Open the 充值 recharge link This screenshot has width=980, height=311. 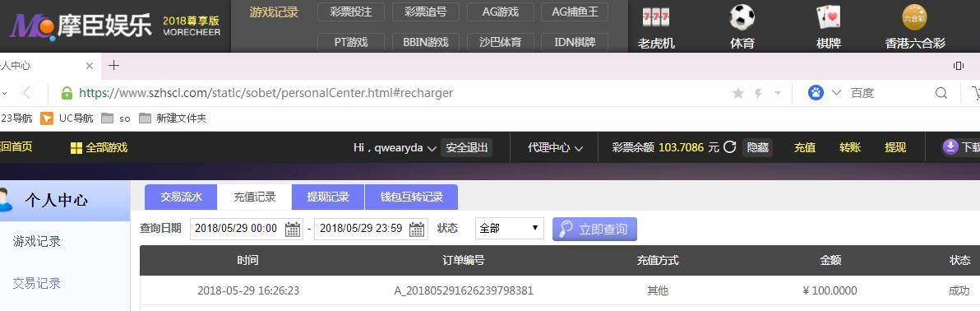(x=804, y=147)
